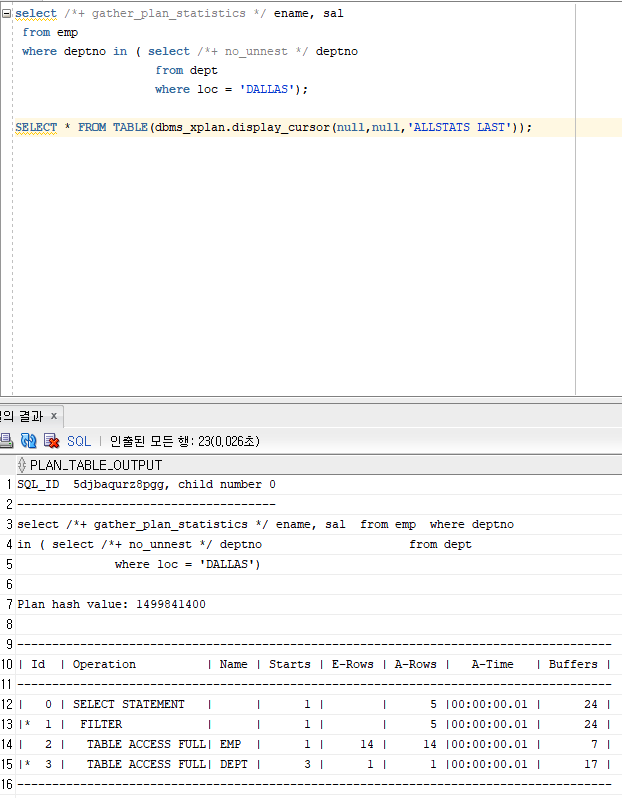Click the 'no_unnest' hint in the editor
622x798 pixels.
(256, 51)
